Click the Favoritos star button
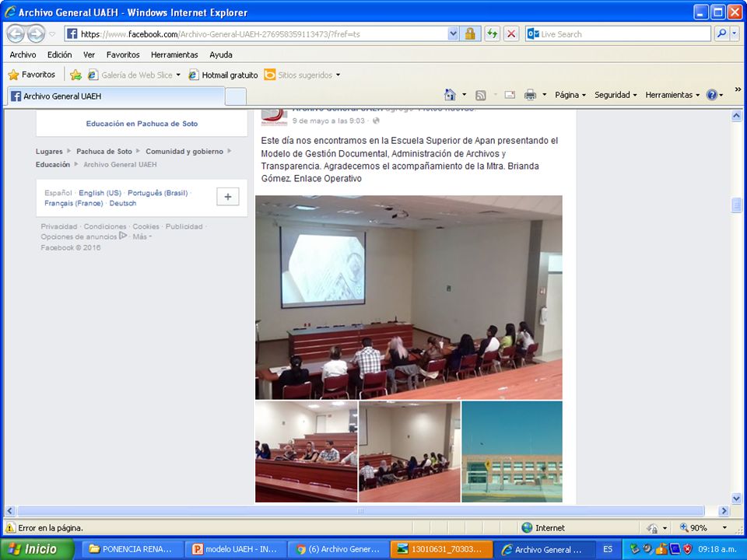This screenshot has height=560, width=747. click(32, 75)
